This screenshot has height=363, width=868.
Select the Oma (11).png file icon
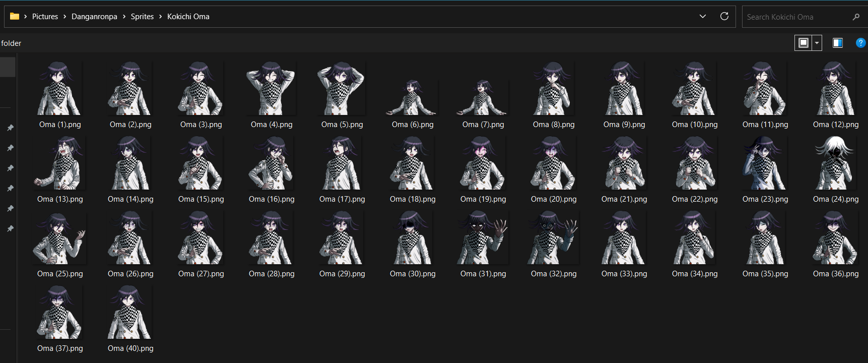765,88
